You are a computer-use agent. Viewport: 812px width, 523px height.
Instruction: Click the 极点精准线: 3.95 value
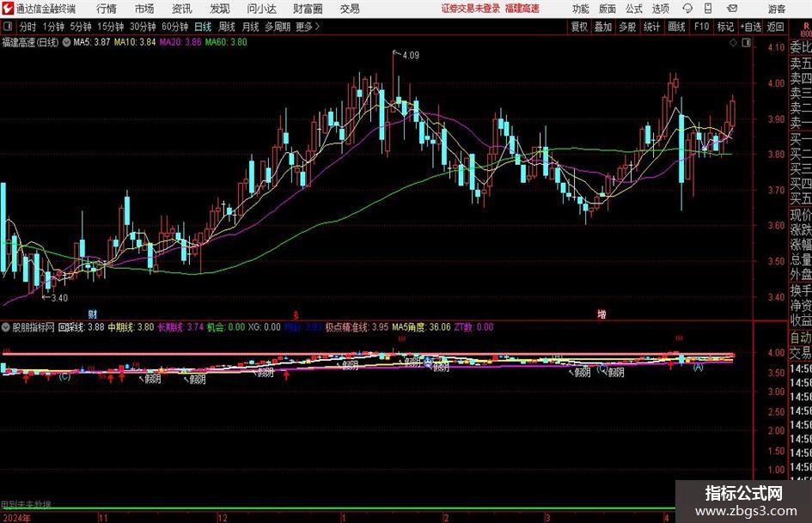pyautogui.click(x=357, y=327)
